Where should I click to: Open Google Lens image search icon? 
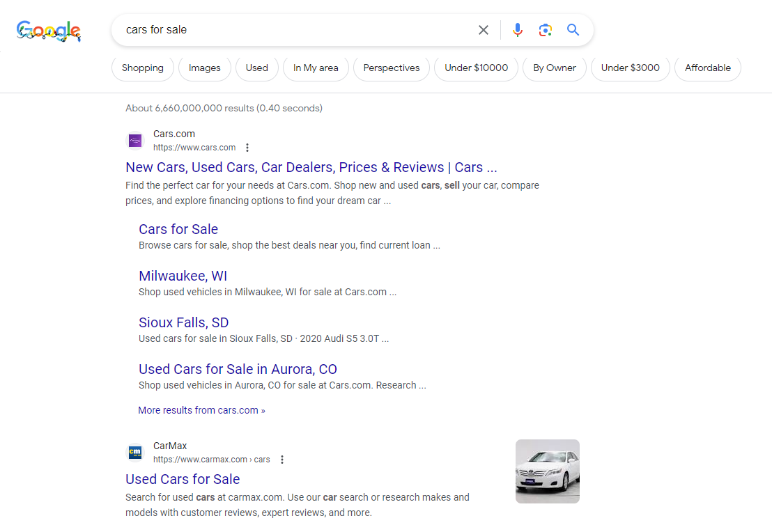[545, 30]
